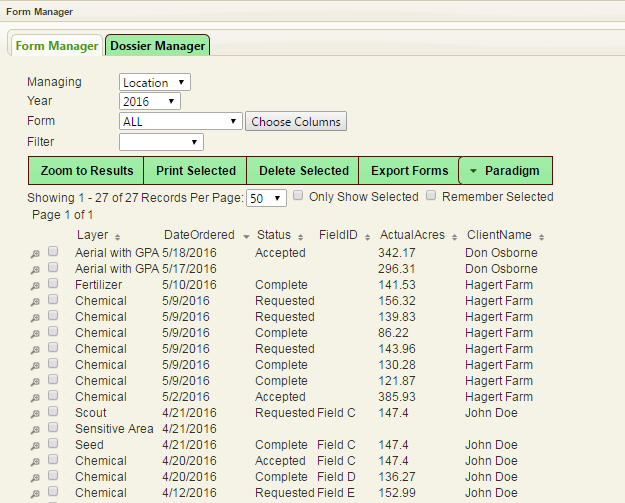Click magnifier icon on Scout row
Screen dimensions: 625x503
coord(35,414)
